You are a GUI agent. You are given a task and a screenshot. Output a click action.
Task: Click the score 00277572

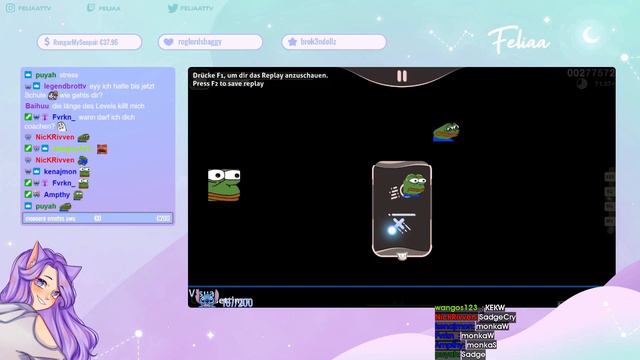pos(591,73)
